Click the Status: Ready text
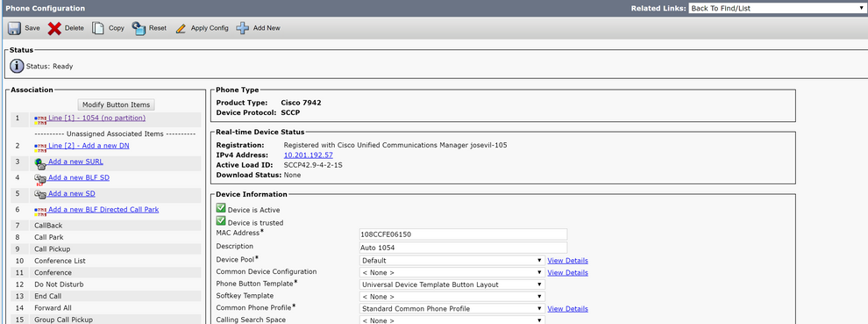This screenshot has height=324, width=868. point(49,67)
